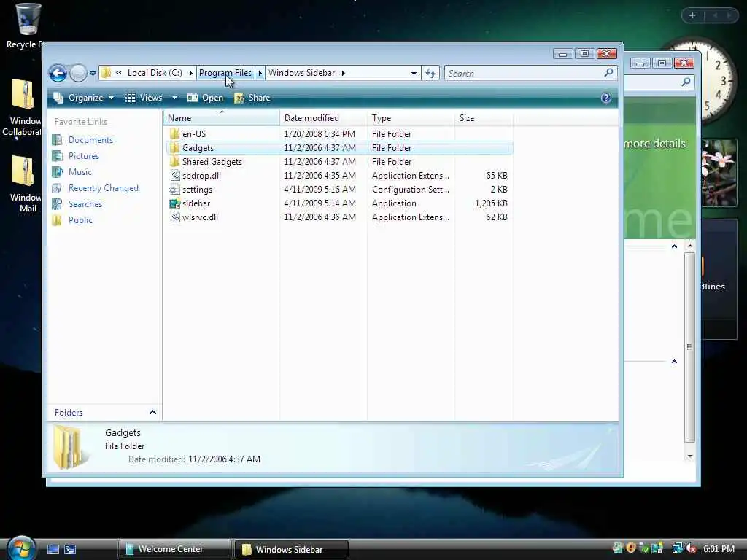Image resolution: width=747 pixels, height=560 pixels.
Task: Select the Gadgets folder icon
Action: tap(175, 147)
